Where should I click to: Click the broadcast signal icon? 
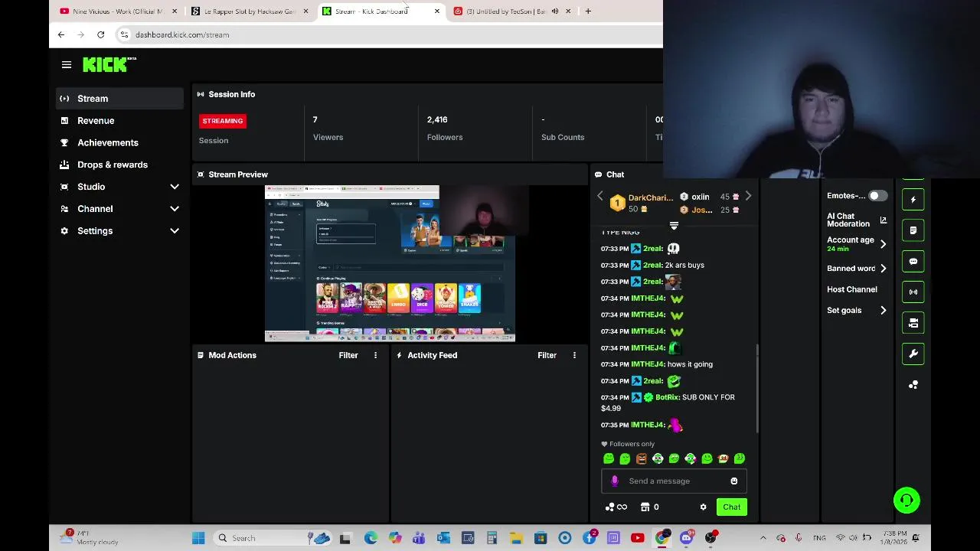[913, 292]
